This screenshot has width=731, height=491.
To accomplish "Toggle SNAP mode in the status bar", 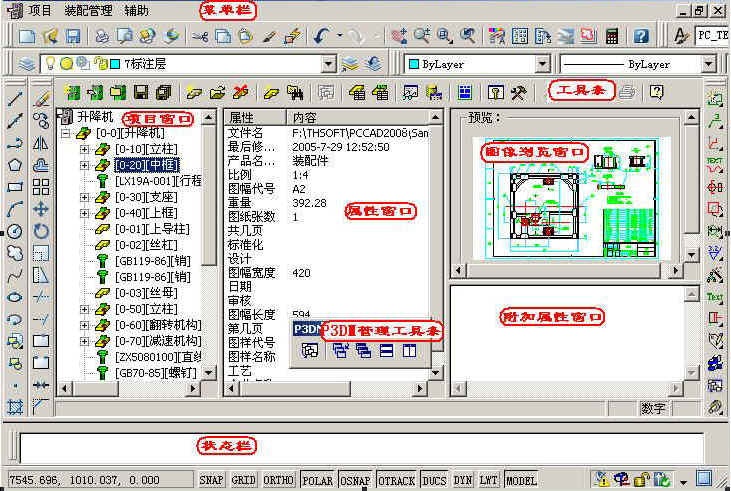I will (x=211, y=480).
